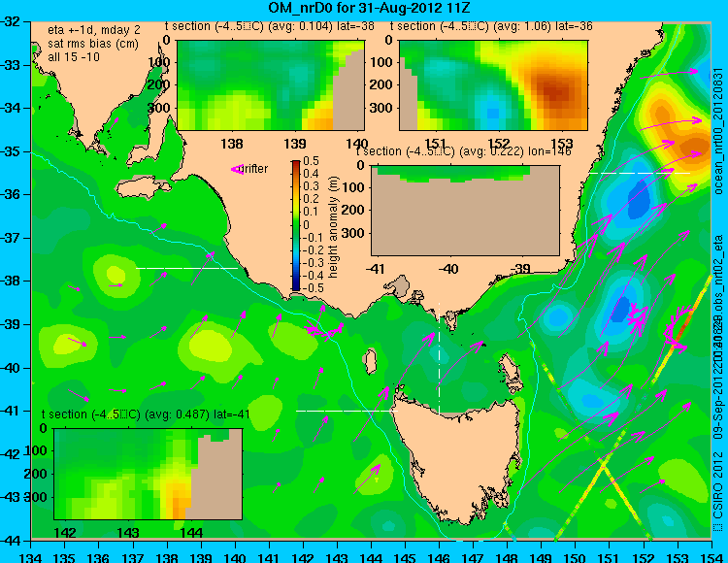The image size is (728, 563).
Task: Click the white dashed section line at latitude -36
Action: (641, 173)
